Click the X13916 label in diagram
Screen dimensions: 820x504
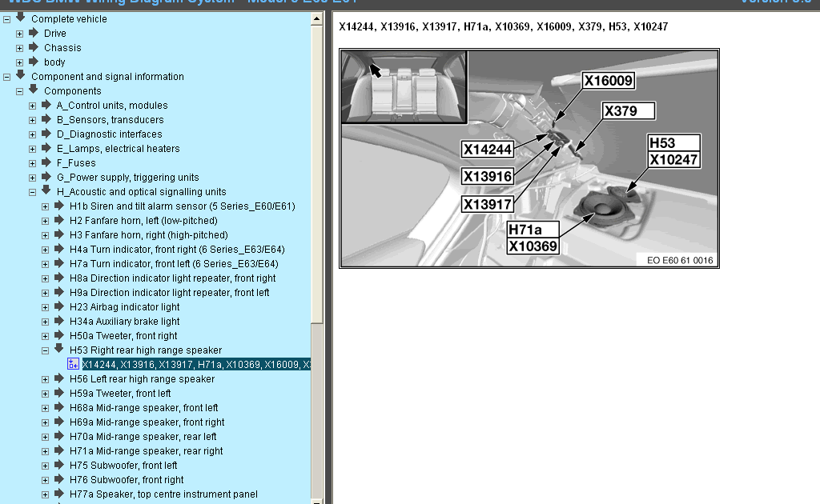tap(488, 177)
